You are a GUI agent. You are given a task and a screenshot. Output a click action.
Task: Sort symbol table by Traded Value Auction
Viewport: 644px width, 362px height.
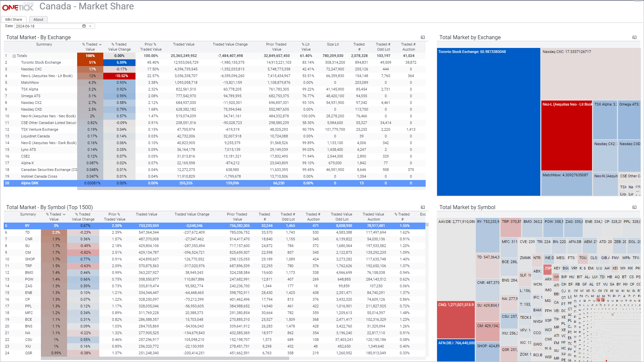pyautogui.click(x=373, y=217)
